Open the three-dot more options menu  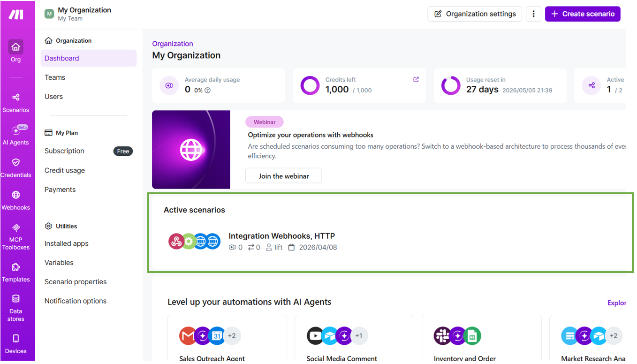coord(533,14)
